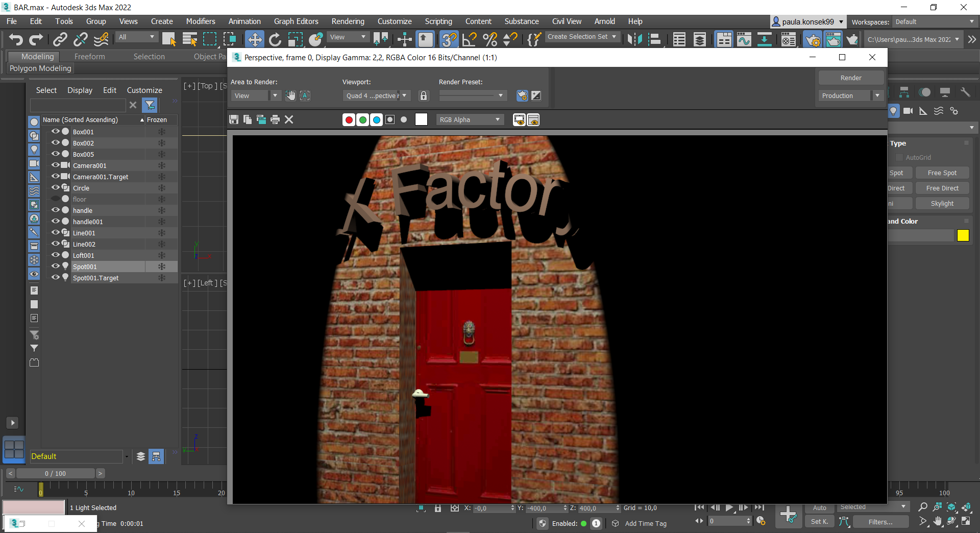The image size is (980, 533).
Task: Open Select by Name list icon
Action: pos(189,39)
